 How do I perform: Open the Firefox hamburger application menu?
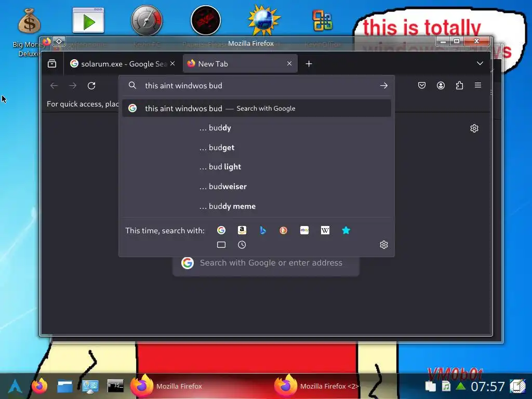click(x=478, y=85)
